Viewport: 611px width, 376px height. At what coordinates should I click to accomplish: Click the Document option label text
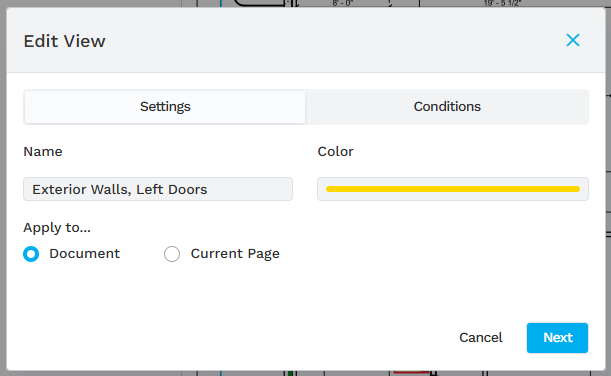pos(85,254)
